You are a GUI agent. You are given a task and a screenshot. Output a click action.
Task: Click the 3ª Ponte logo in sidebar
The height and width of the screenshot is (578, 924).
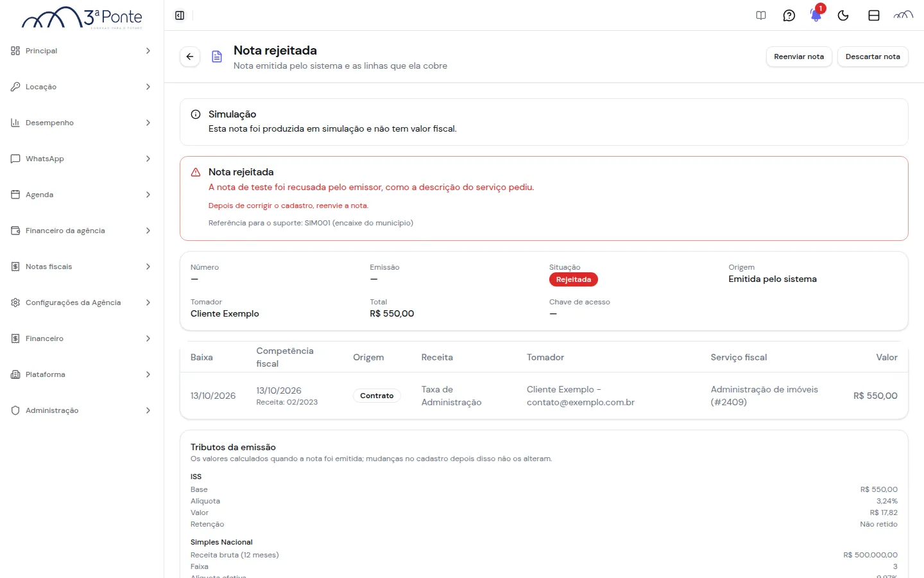point(82,18)
